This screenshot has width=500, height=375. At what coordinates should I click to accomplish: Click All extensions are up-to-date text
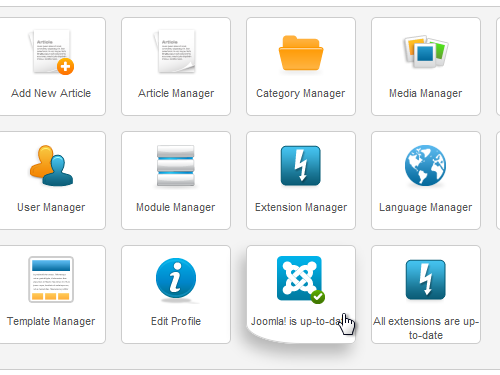426,328
